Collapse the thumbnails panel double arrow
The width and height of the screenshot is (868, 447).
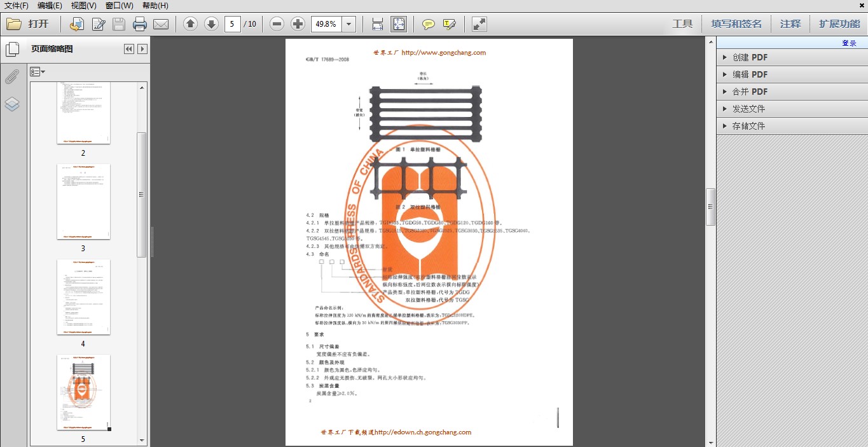point(129,49)
